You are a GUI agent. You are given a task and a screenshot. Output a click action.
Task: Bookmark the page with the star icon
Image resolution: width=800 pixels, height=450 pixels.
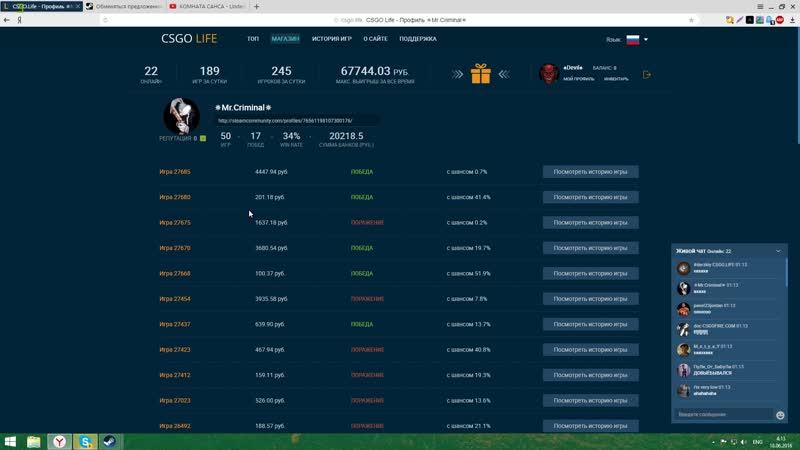[x=691, y=20]
